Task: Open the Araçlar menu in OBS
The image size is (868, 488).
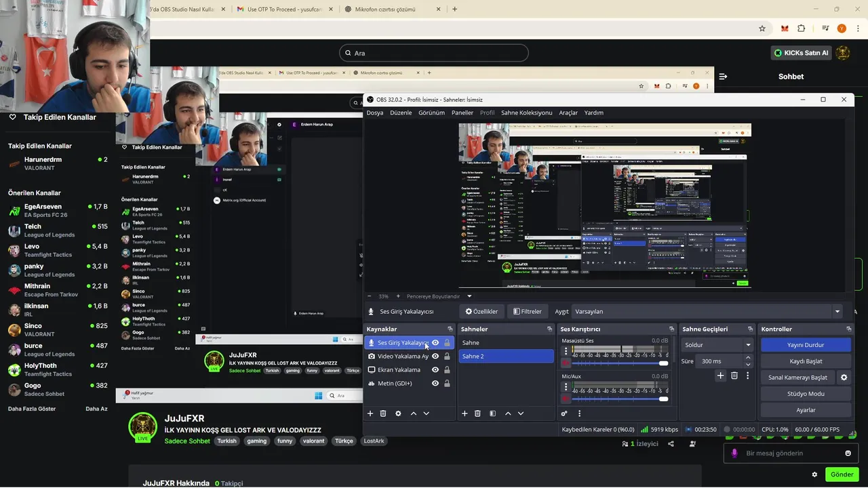Action: [x=568, y=113]
